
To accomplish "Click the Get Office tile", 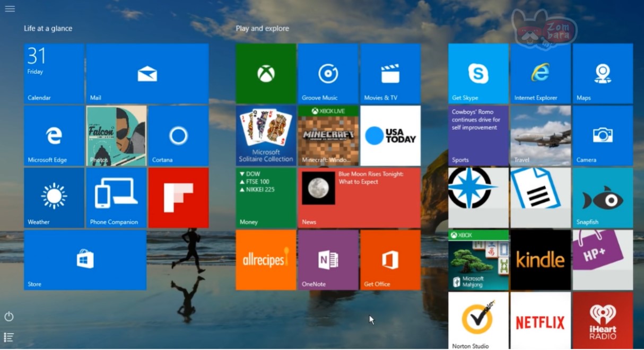I will (x=390, y=260).
